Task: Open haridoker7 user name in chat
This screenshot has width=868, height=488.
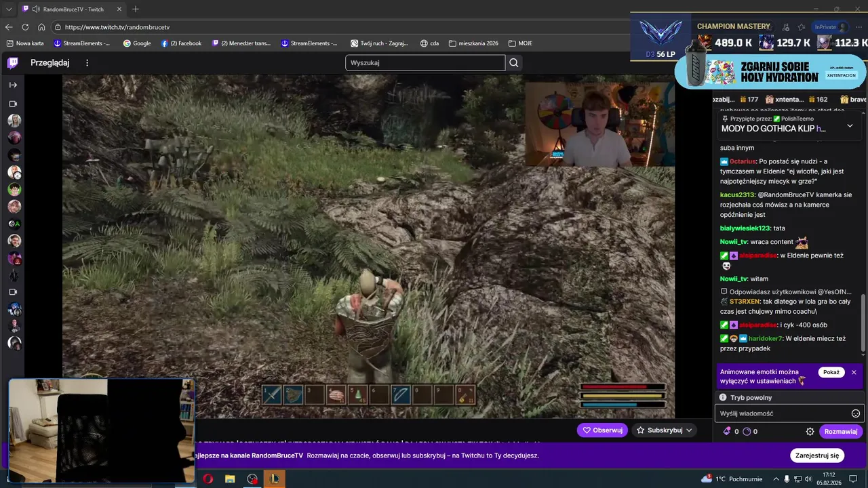Action: tap(766, 338)
